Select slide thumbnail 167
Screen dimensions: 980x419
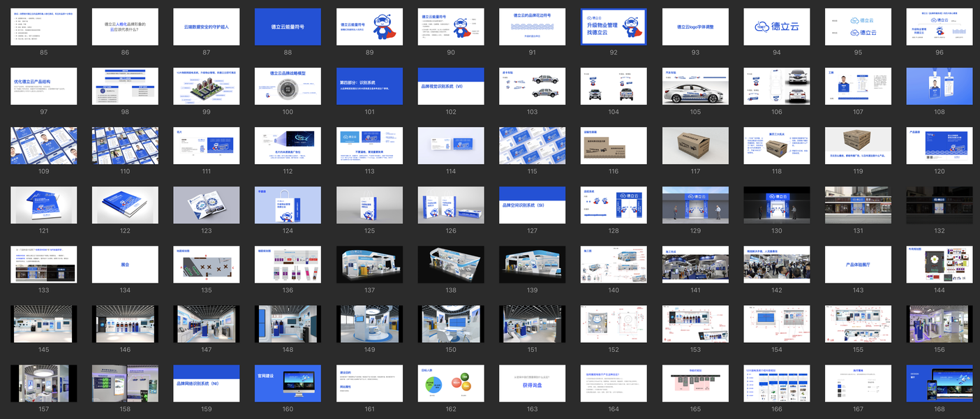858,383
